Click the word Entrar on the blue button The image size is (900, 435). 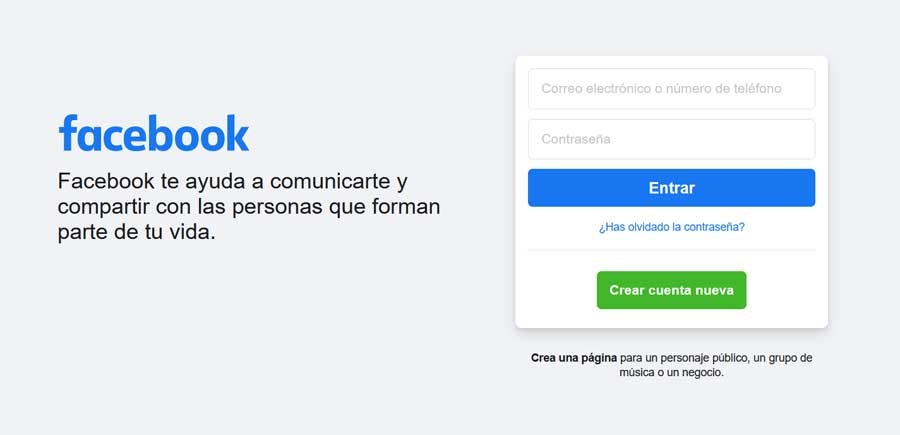(x=672, y=188)
